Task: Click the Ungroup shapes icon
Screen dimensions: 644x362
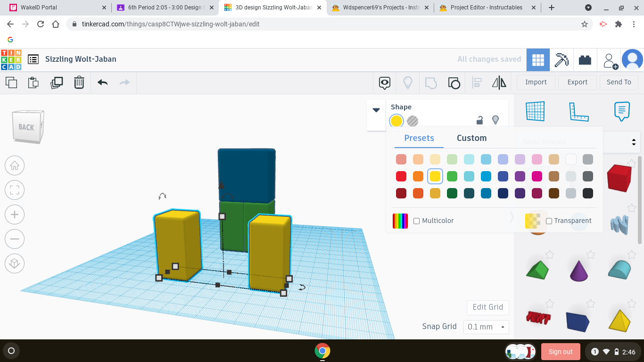Action: tap(454, 83)
